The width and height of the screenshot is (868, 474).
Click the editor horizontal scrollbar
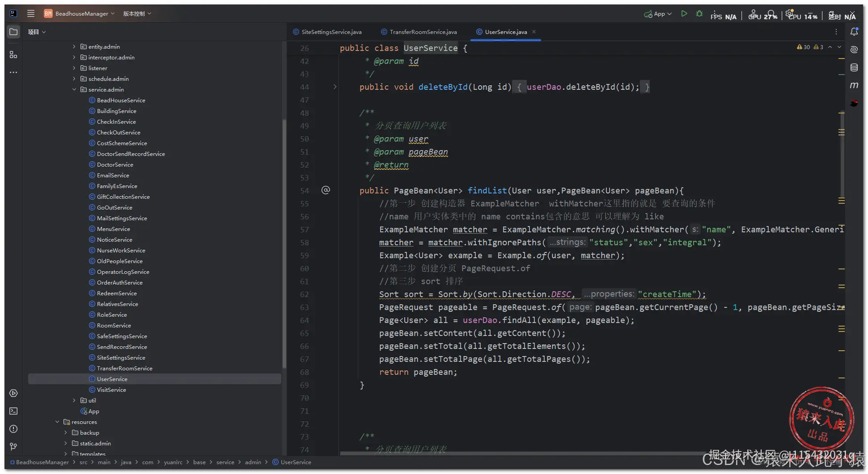coord(523,453)
